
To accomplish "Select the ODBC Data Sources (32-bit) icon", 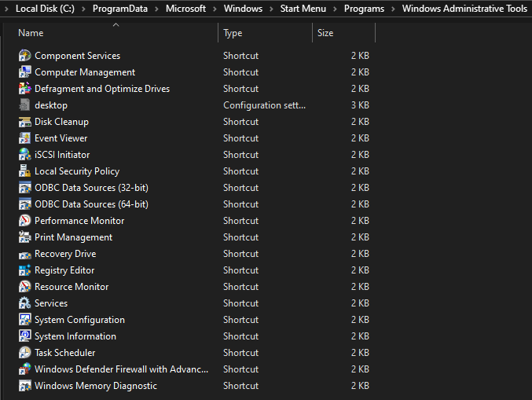I will tap(25, 188).
